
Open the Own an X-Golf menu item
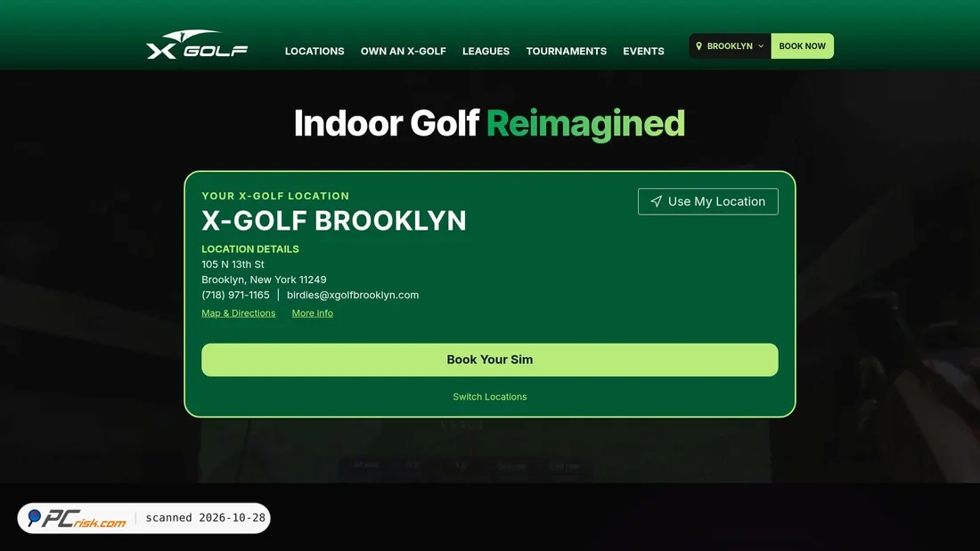pyautogui.click(x=403, y=52)
